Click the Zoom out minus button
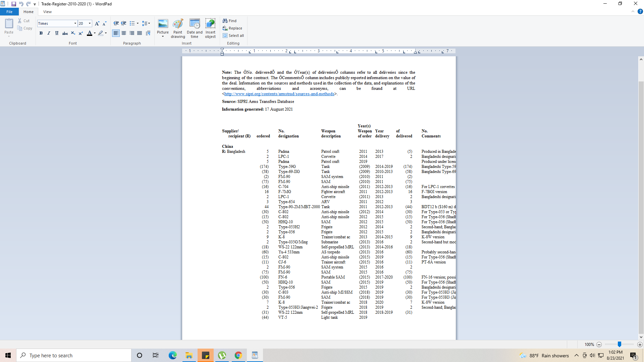This screenshot has height=362, width=644. pos(599,345)
